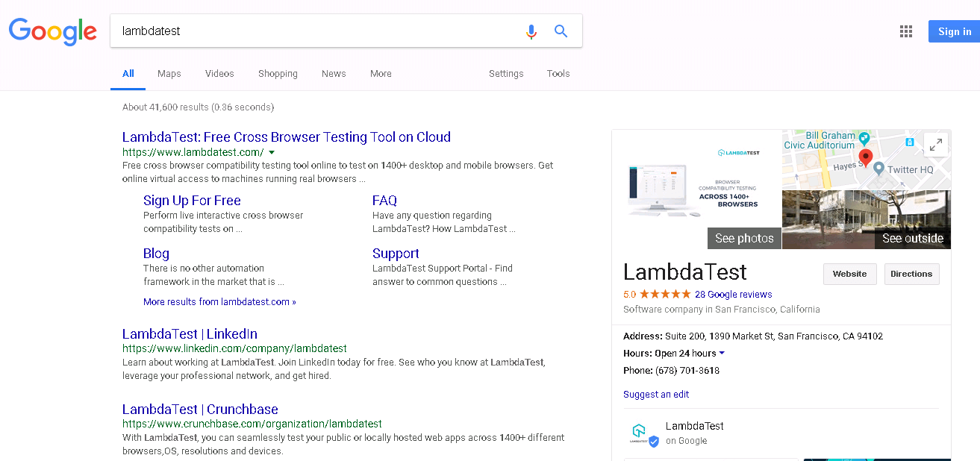Viewport: 980px width, 461px height.
Task: Open the Google apps grid icon
Action: 906,31
